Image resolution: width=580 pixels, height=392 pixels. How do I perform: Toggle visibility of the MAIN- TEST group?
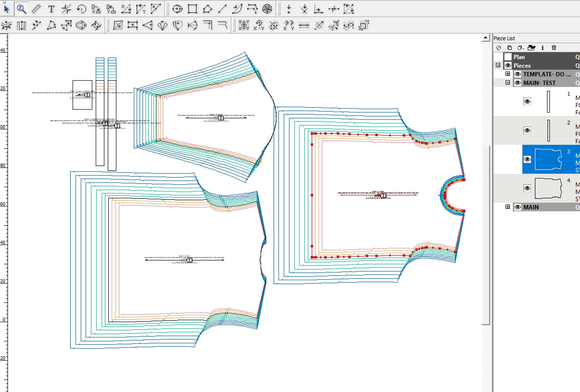517,83
